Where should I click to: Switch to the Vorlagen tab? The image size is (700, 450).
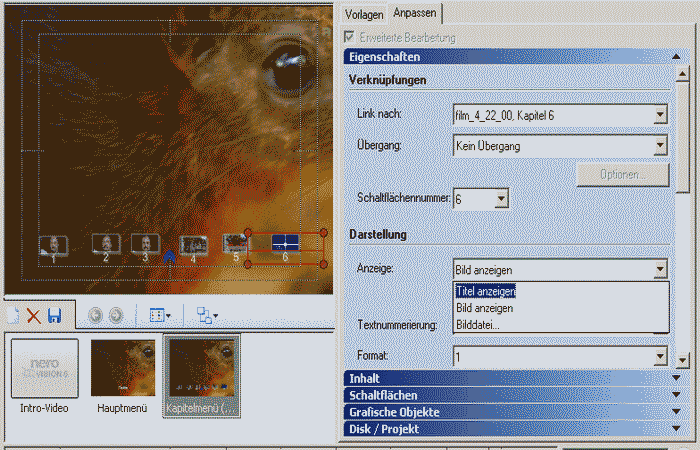pos(362,13)
